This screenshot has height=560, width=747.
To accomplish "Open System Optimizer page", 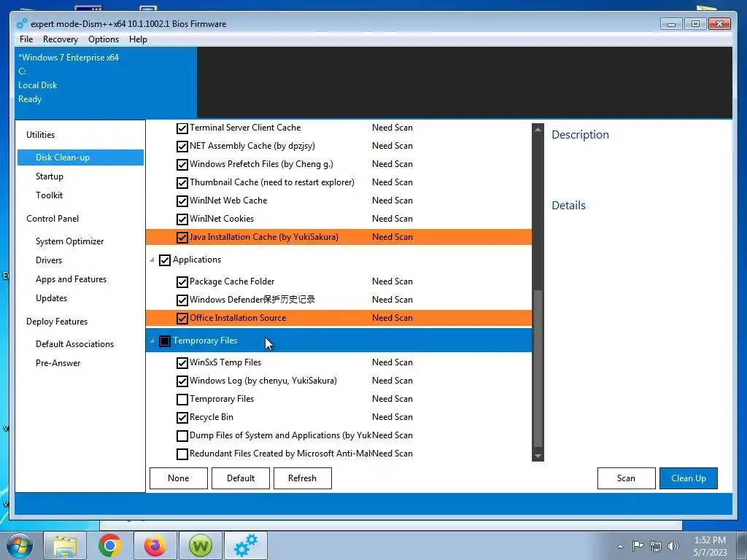I will pyautogui.click(x=69, y=241).
